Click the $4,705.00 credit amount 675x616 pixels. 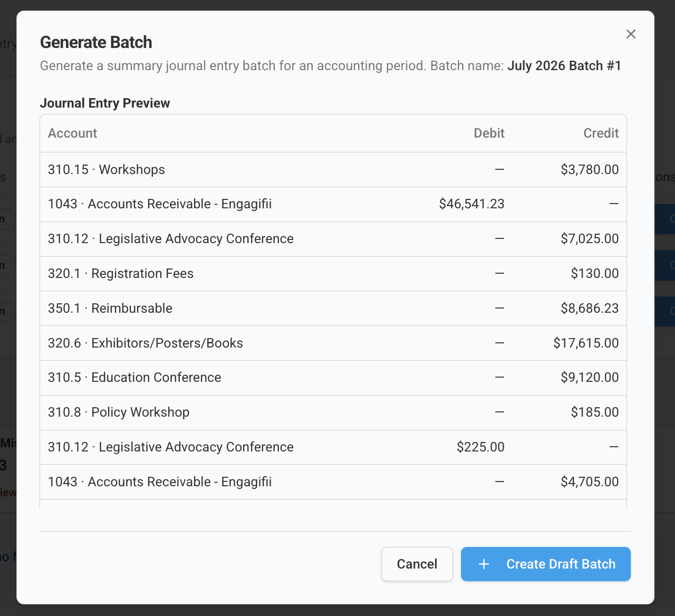pyautogui.click(x=590, y=482)
